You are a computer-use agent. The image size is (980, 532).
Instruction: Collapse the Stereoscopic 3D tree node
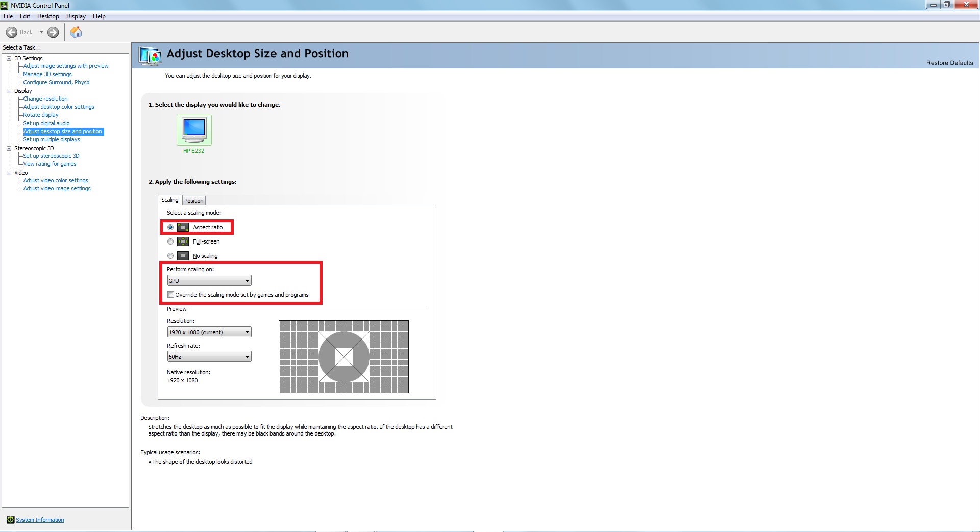pyautogui.click(x=9, y=148)
